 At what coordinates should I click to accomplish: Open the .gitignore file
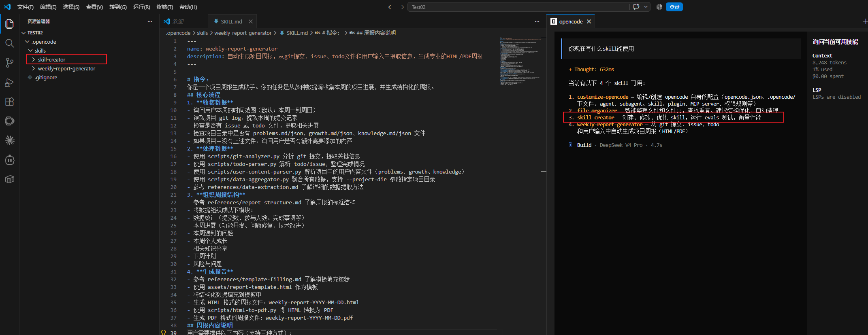pyautogui.click(x=46, y=77)
